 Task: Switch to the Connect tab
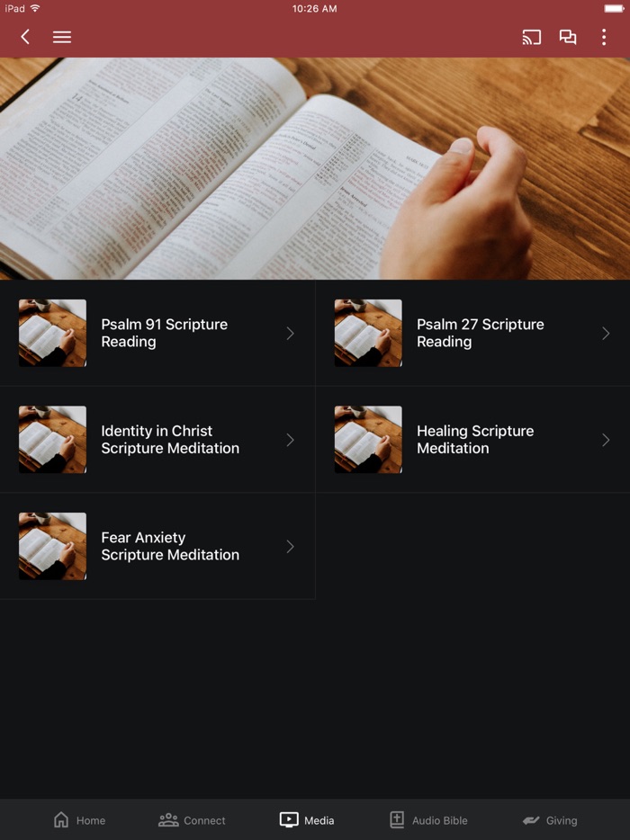(192, 819)
